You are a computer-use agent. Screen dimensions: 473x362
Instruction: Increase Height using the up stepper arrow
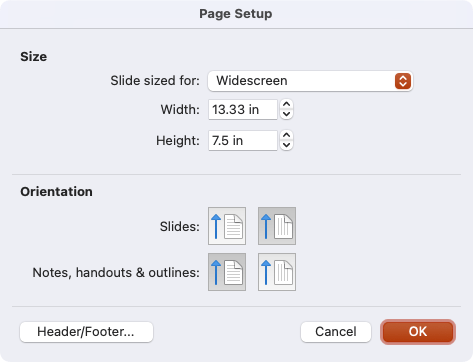286,136
